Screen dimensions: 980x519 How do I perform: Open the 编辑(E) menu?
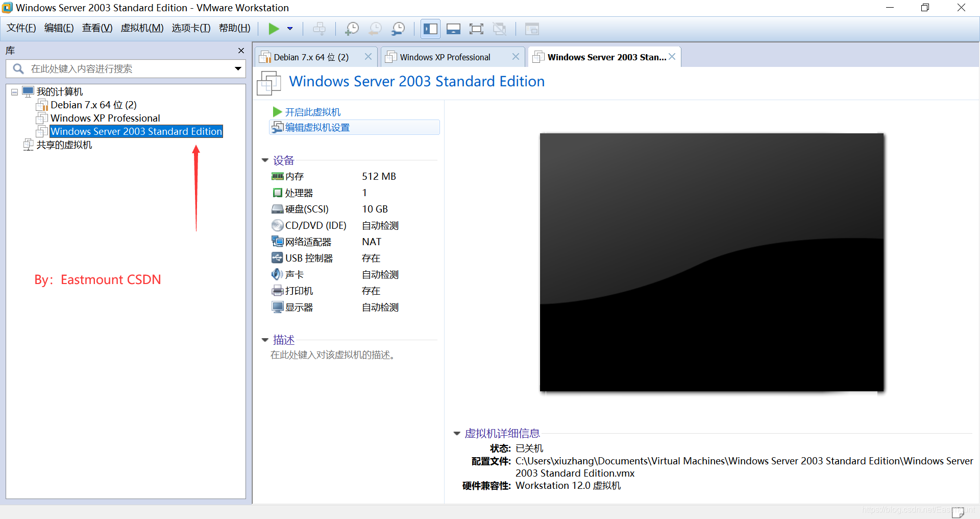click(x=59, y=28)
